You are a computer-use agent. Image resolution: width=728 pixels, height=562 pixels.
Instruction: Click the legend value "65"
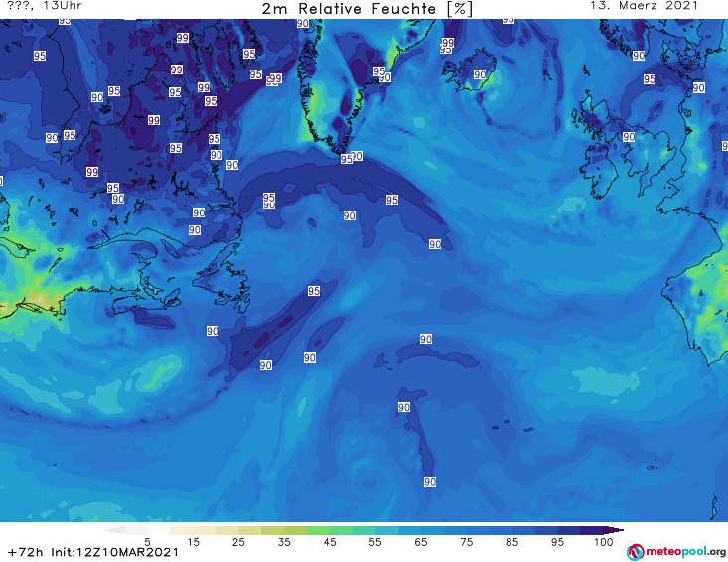pyautogui.click(x=420, y=542)
